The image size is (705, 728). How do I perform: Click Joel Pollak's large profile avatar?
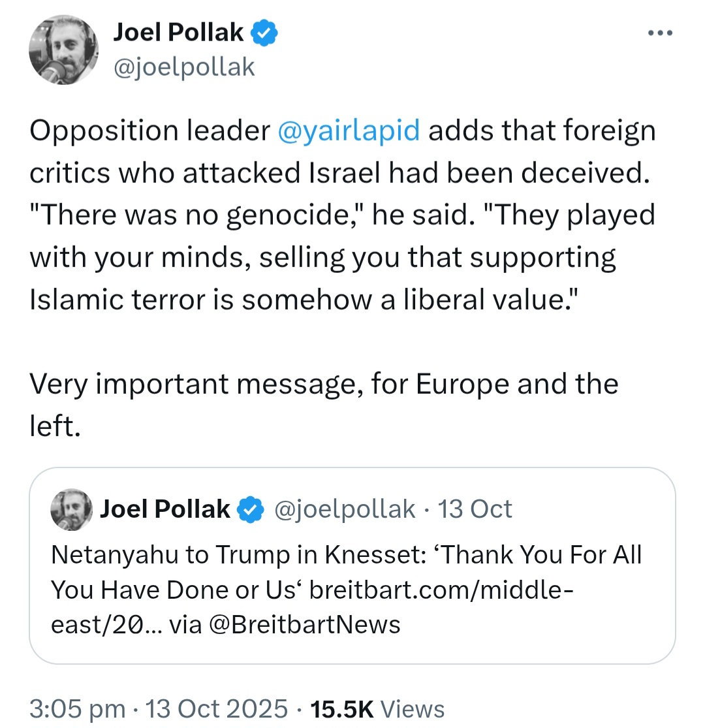(63, 52)
